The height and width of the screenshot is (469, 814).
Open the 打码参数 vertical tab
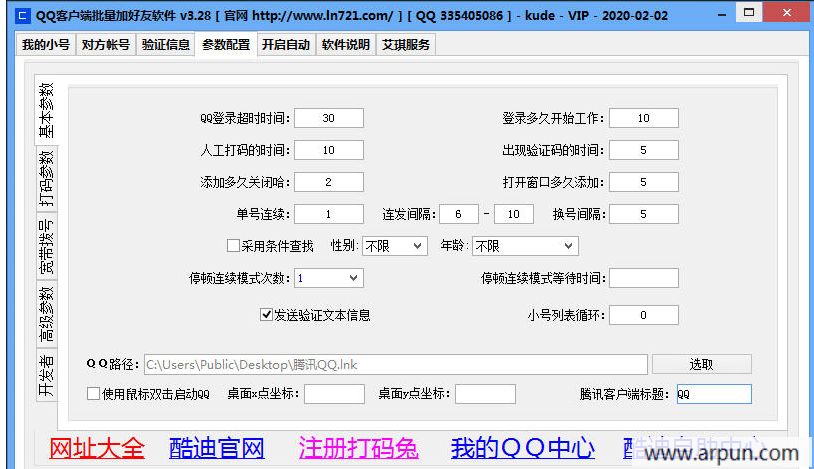pos(46,179)
